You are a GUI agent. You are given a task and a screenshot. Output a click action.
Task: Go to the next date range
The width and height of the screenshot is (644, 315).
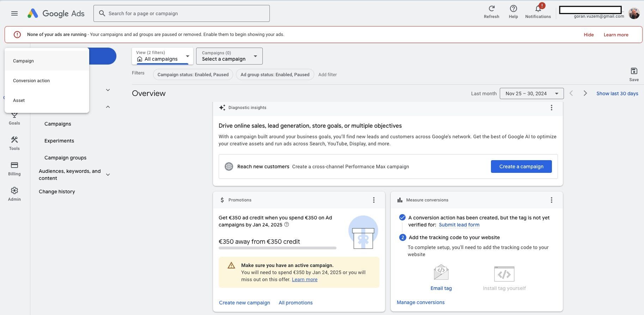[x=585, y=93]
